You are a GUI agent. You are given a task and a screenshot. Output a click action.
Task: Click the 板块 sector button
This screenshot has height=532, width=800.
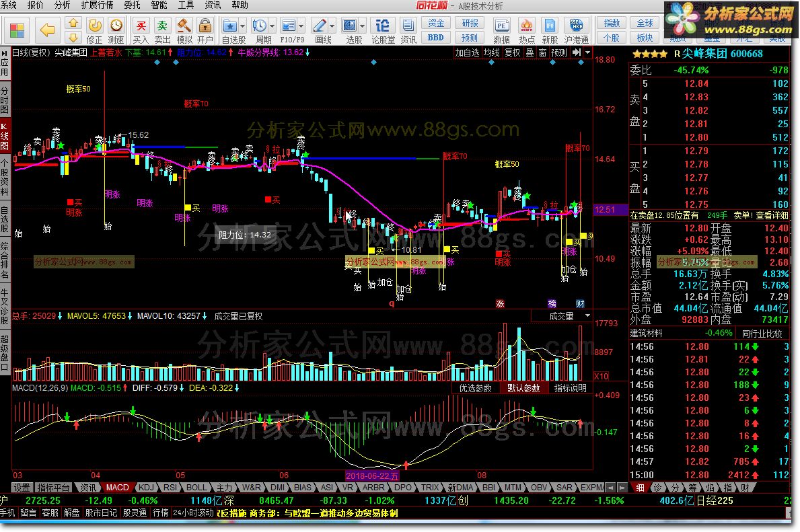[x=645, y=37]
